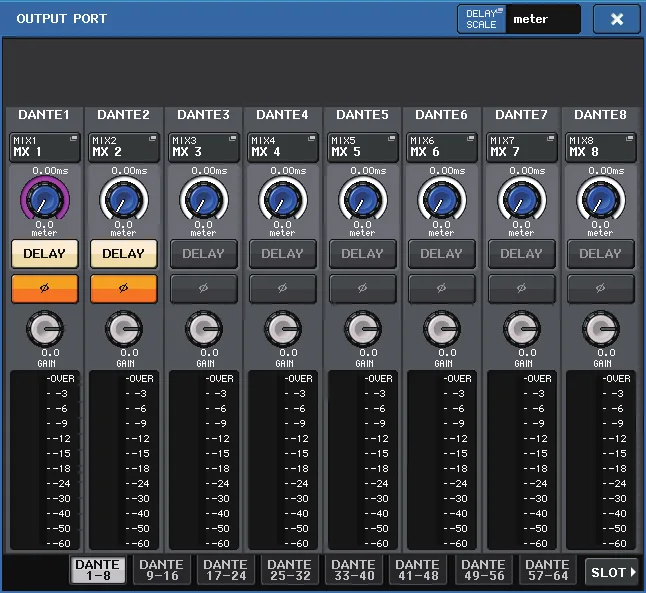Open MIX6 MX 6 patch selector
Viewport: 646px width, 593px height.
(442, 147)
